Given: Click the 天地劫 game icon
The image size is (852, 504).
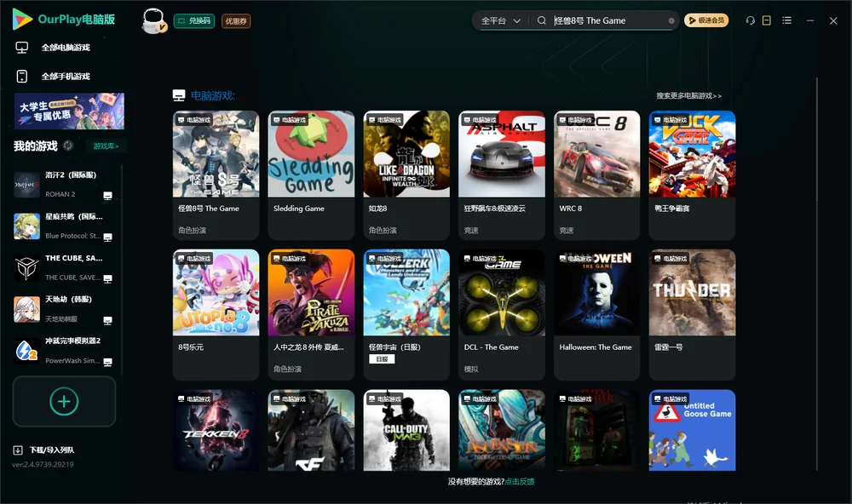Looking at the screenshot, I should (26, 310).
